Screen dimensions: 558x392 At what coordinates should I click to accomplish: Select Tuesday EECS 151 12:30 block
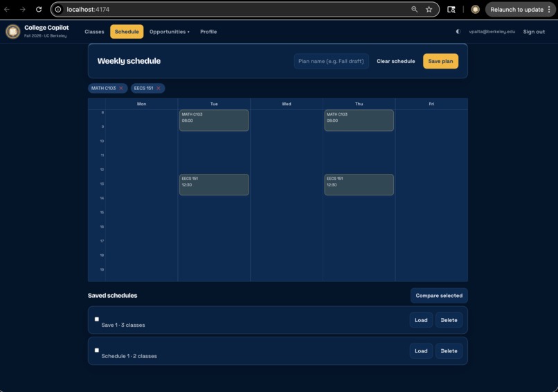pyautogui.click(x=214, y=184)
